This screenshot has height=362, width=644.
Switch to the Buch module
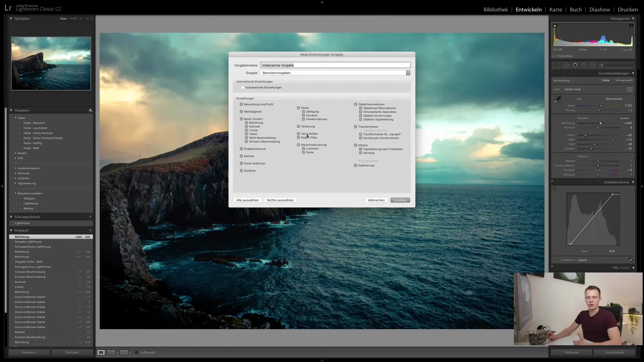[x=576, y=10]
